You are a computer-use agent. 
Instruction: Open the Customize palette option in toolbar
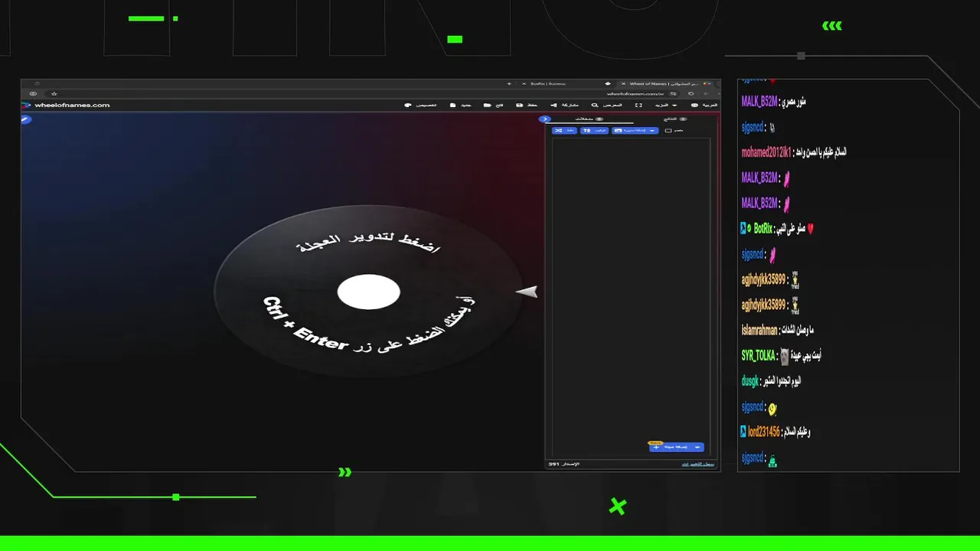(x=420, y=105)
